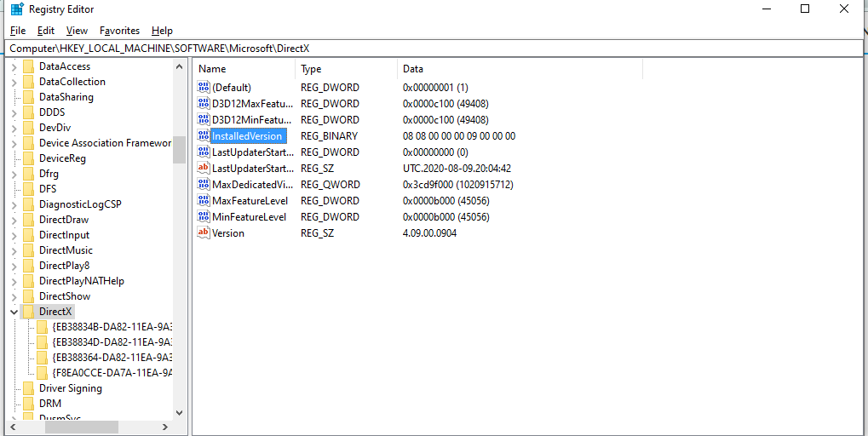
Task: Expand the DataCollection key
Action: 14,82
